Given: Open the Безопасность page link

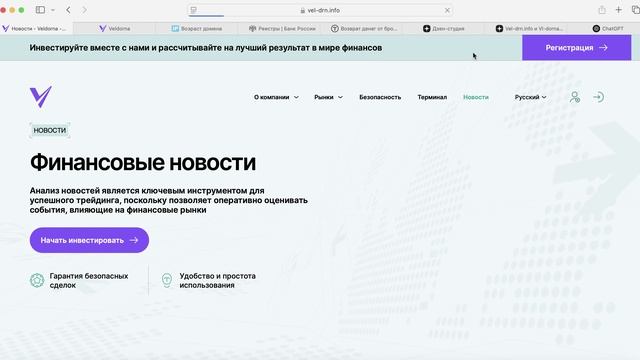Looking at the screenshot, I should pos(380,97).
